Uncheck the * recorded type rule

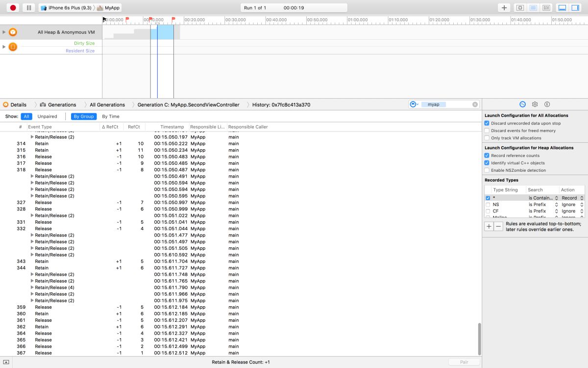[x=488, y=198]
